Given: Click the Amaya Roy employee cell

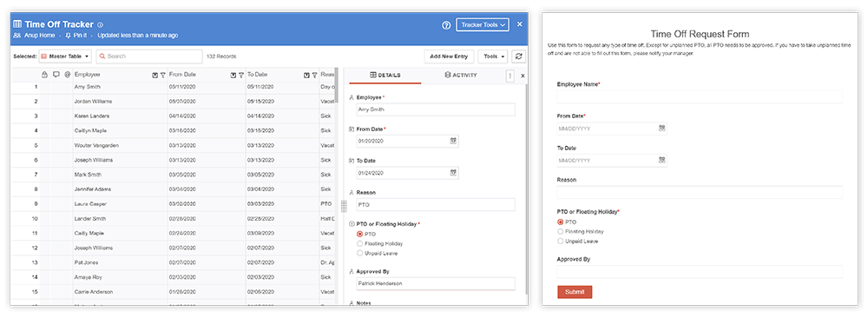Looking at the screenshot, I should pyautogui.click(x=120, y=277).
